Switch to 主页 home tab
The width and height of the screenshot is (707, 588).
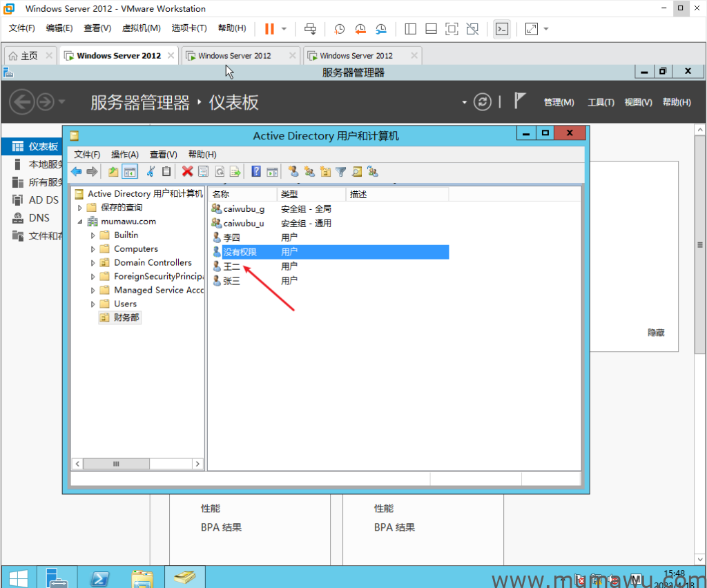30,55
